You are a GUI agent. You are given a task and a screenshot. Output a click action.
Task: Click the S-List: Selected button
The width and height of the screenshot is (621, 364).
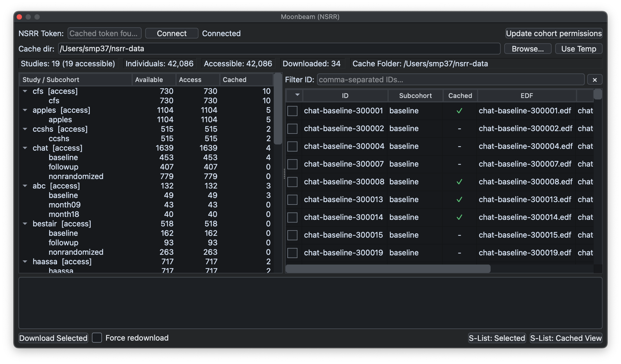coord(497,338)
